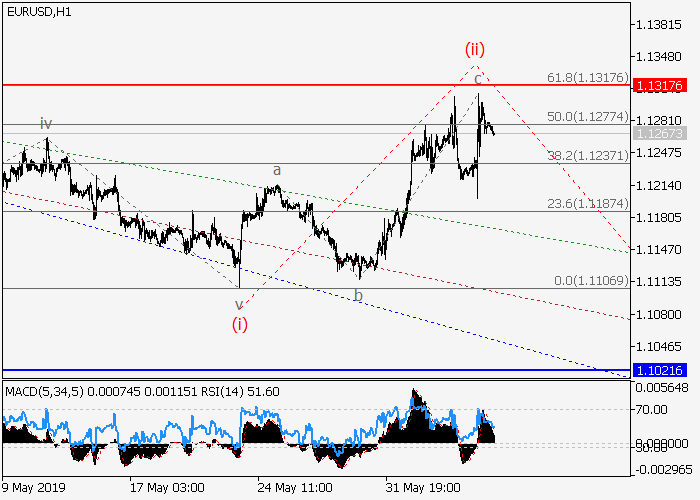Select the 31 May 19:00 time label
Screen dimensions: 700x500
pos(426,487)
